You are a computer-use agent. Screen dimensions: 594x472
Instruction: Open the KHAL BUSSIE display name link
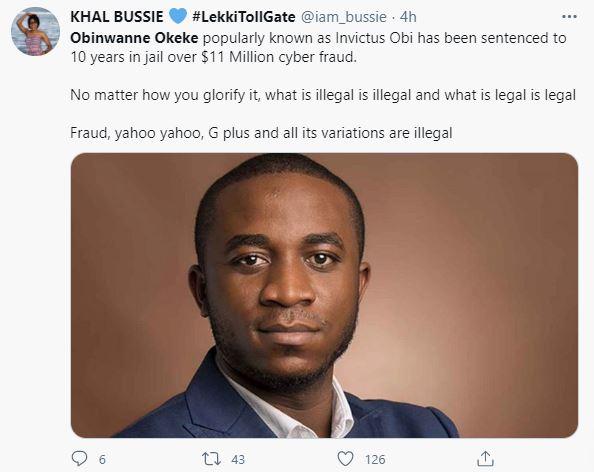(x=117, y=17)
